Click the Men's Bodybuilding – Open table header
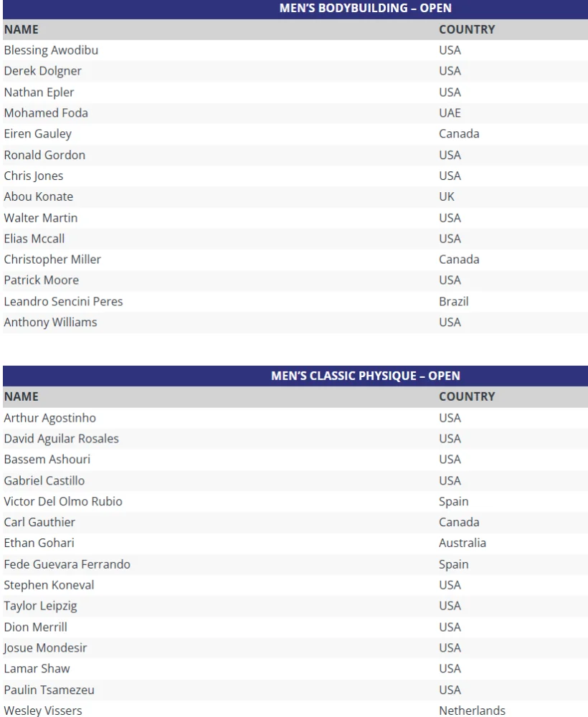Viewport: 588px width, 717px height. click(366, 9)
